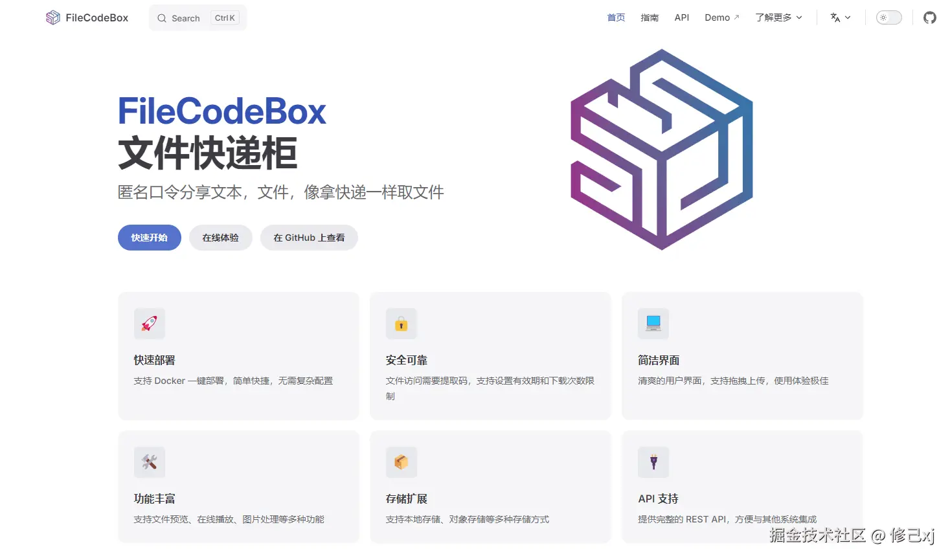Click the FileCodeBox site title link

click(x=97, y=17)
